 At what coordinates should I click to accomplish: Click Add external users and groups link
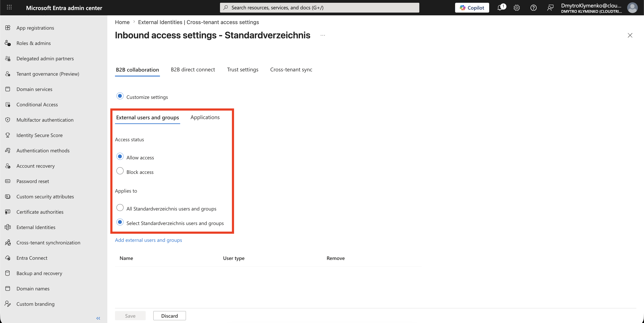(x=148, y=240)
